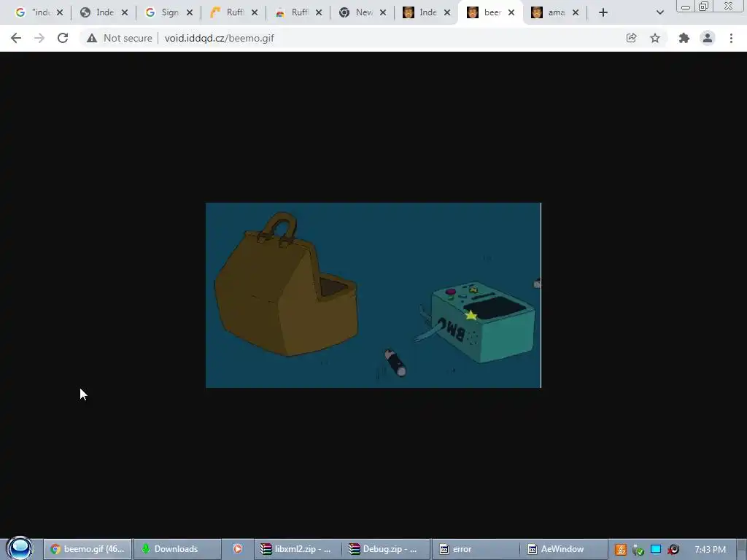Open Chrome three-dot menu
Screen dimensions: 747x560
(731, 38)
